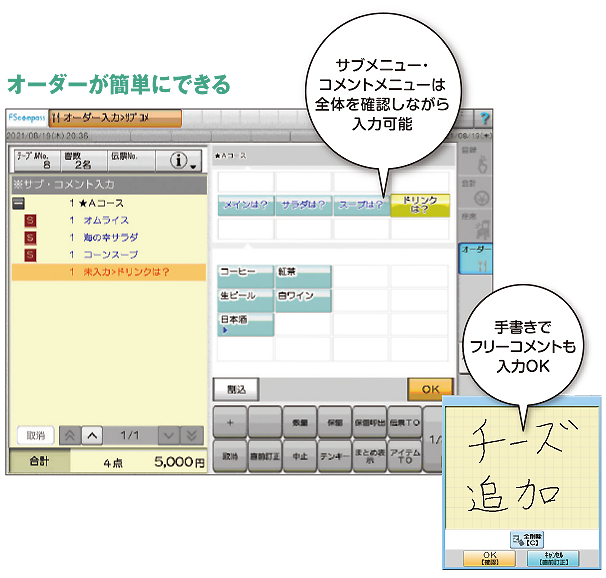Image resolution: width=606 pixels, height=578 pixels.
Task: Click the 取消 button under order list
Action: (x=36, y=435)
